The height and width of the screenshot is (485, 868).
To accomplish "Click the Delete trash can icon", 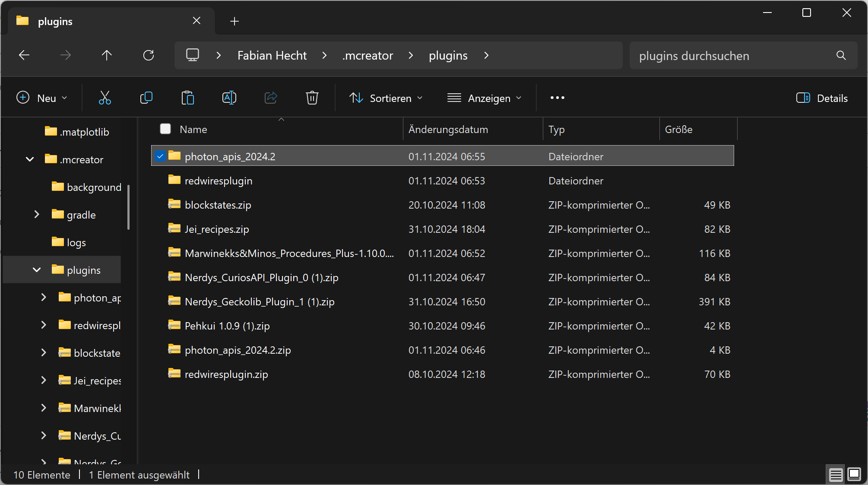I will pyautogui.click(x=312, y=98).
